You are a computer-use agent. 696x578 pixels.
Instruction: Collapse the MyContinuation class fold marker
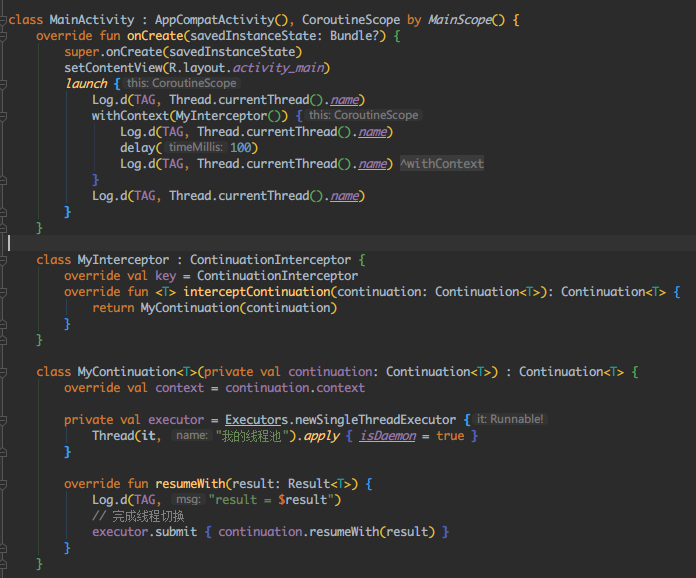tap(3, 372)
